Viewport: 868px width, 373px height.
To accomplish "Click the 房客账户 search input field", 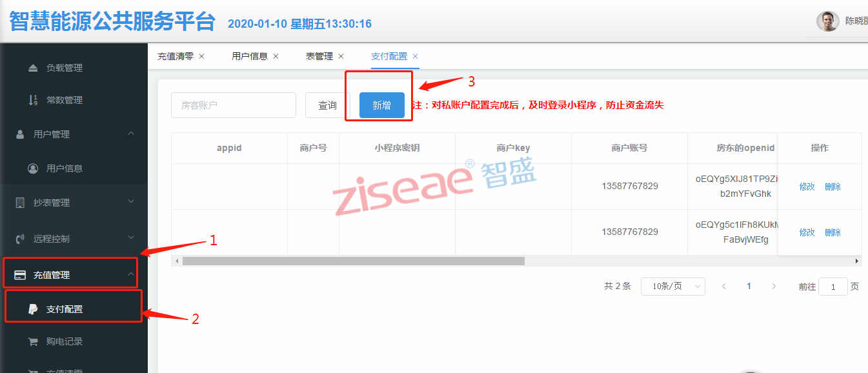I will [233, 105].
